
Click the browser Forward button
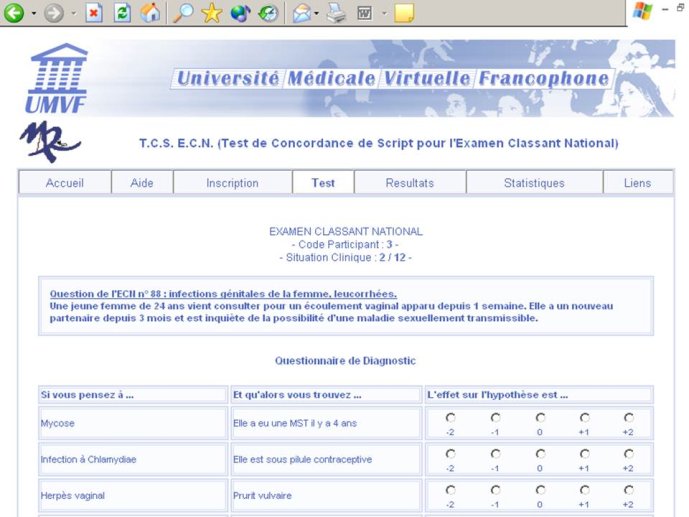pos(54,13)
